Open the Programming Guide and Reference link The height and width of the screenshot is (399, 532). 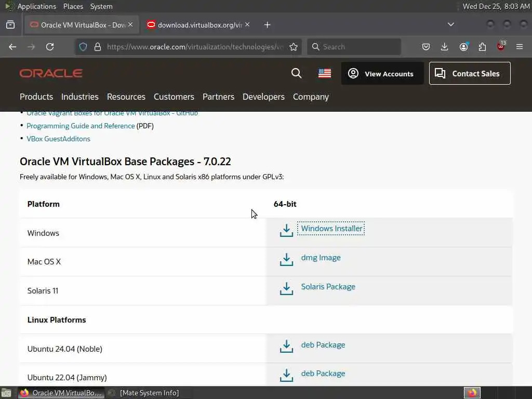click(81, 126)
